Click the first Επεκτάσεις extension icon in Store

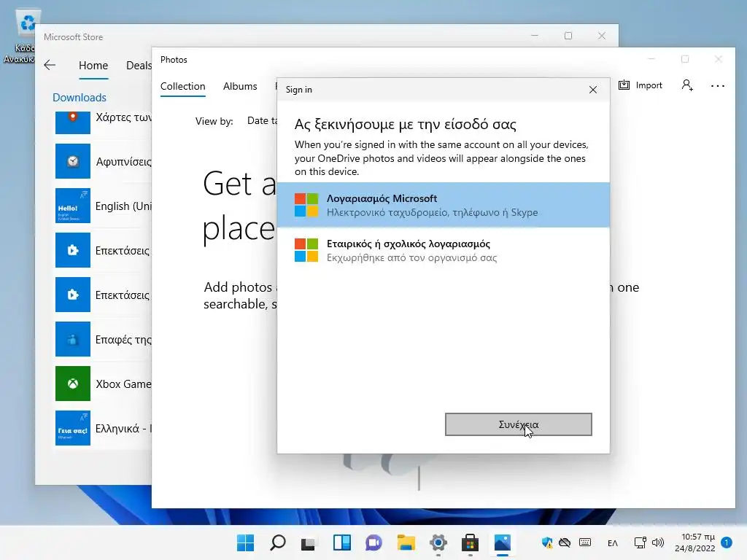coord(72,250)
